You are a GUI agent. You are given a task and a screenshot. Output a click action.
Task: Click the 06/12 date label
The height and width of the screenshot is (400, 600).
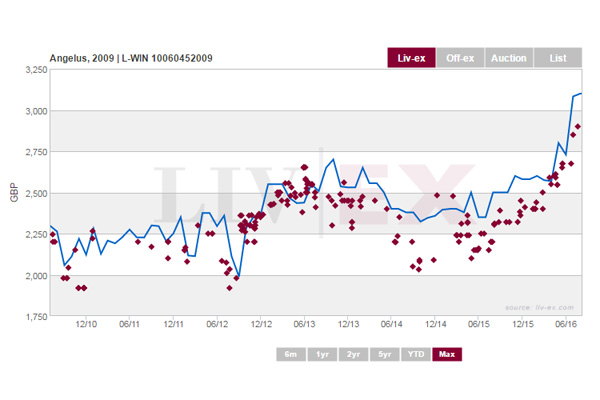217,324
